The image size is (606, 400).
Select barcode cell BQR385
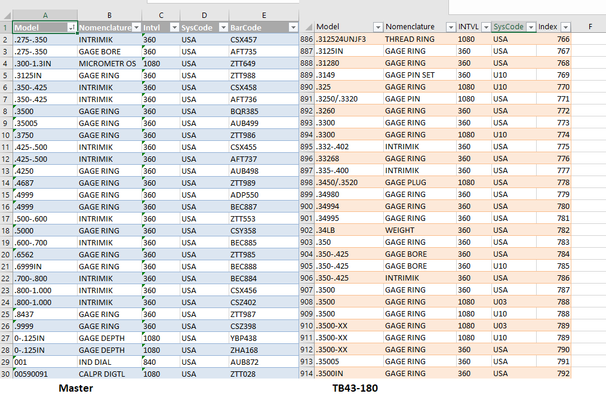coord(264,111)
